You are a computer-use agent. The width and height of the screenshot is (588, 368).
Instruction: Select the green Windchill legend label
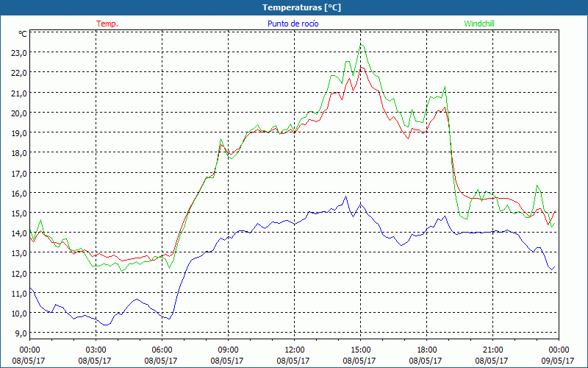point(479,24)
